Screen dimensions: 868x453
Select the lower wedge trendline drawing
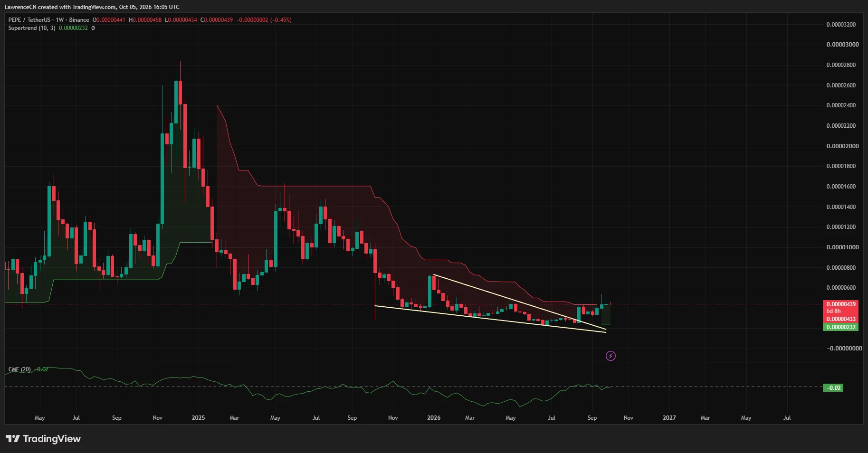click(x=490, y=319)
